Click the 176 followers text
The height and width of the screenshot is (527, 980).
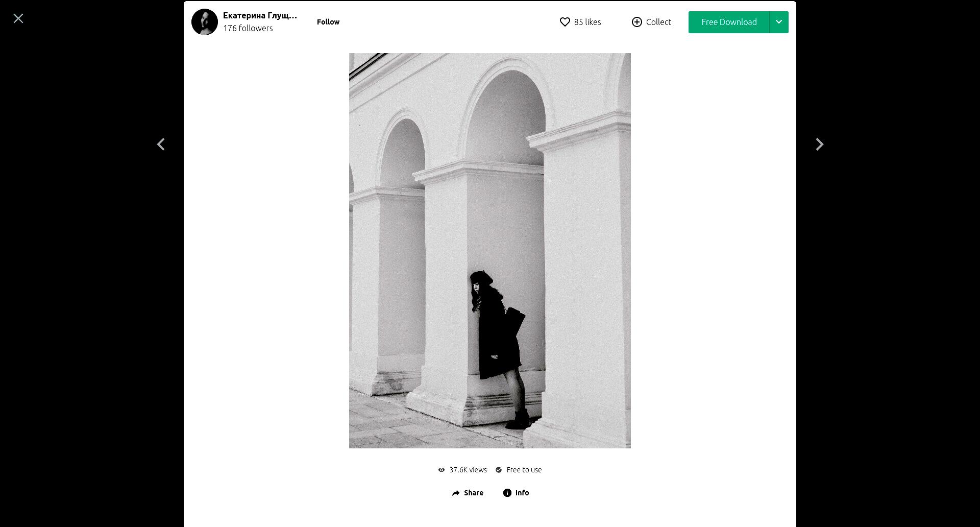(x=248, y=29)
